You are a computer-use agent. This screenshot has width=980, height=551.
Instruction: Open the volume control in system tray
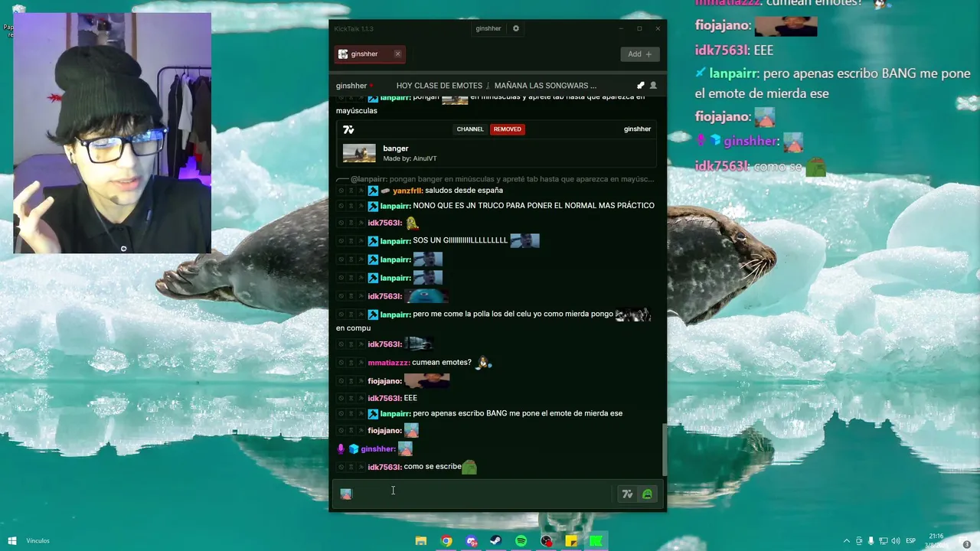895,541
